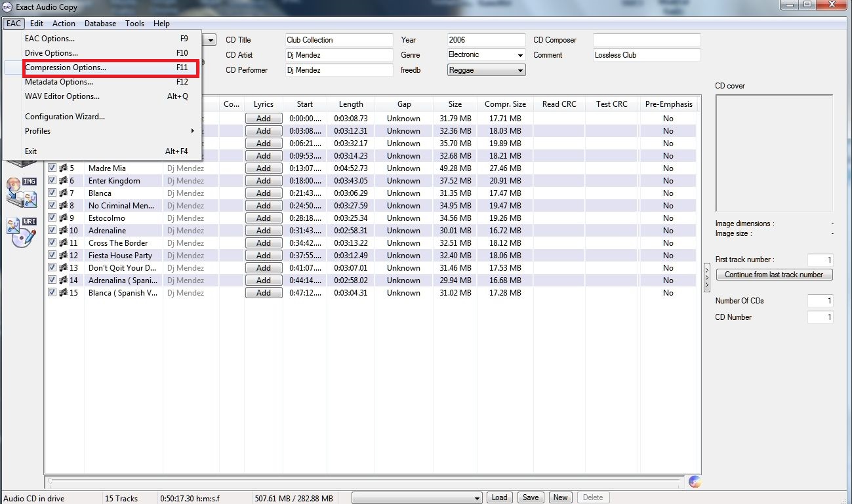This screenshot has height=504, width=852.
Task: Click the EAC logo in the title bar
Action: coord(7,7)
